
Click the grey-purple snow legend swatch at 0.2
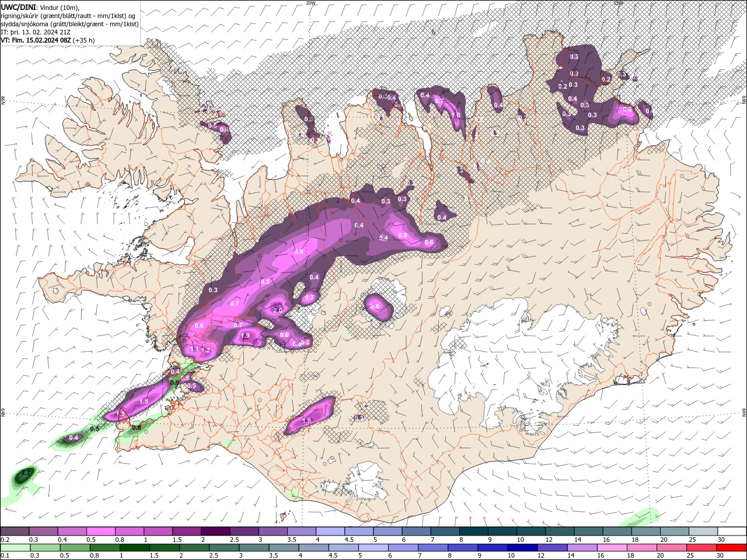15,531
